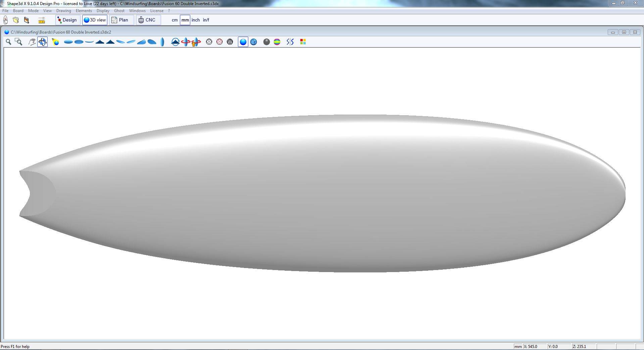Viewport: 644px width, 350px height.
Task: Toggle the 3D rotate tool
Action: tap(42, 42)
